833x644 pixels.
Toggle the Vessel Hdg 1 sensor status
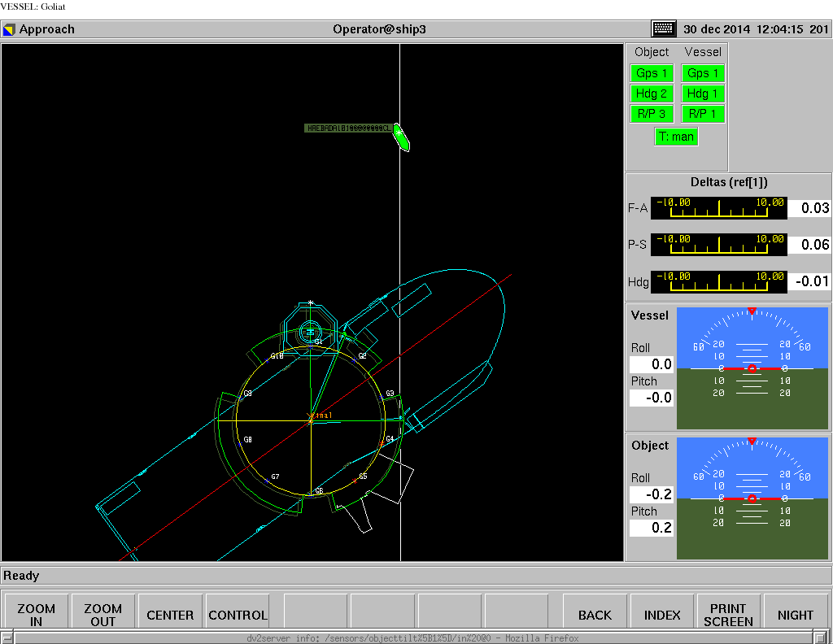pyautogui.click(x=702, y=93)
